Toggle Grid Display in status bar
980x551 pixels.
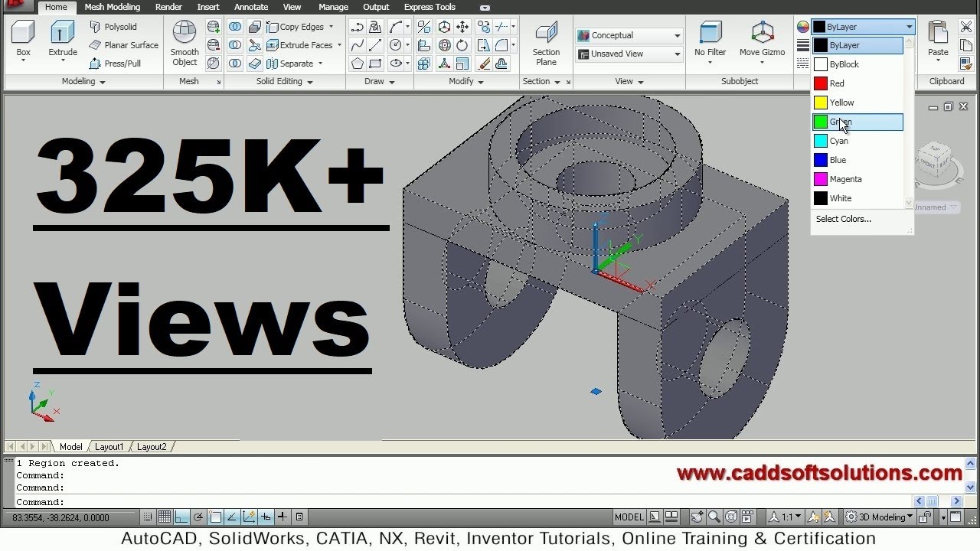pyautogui.click(x=165, y=517)
